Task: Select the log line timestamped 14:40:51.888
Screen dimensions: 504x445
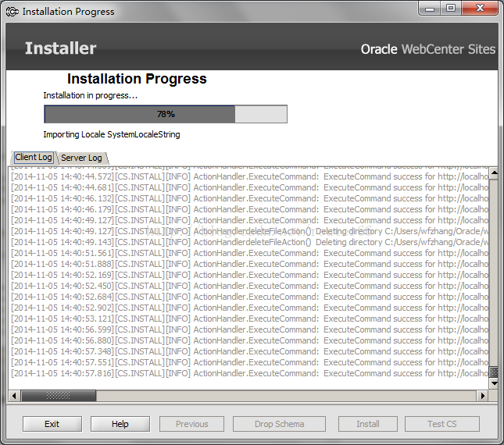Action: [249, 264]
